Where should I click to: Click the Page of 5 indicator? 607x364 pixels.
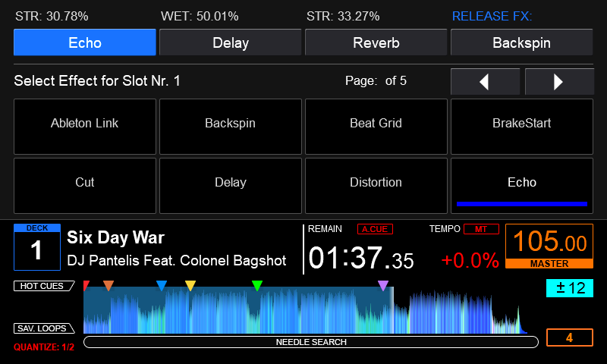pyautogui.click(x=376, y=80)
